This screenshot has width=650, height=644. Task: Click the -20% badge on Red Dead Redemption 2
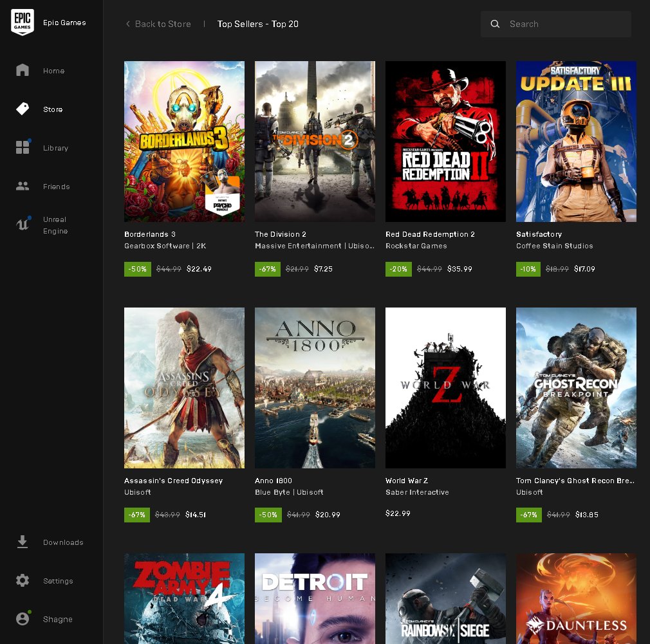tap(398, 269)
